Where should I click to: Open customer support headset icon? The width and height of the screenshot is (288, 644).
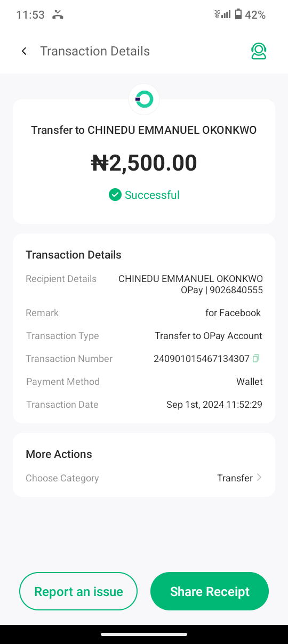click(x=259, y=51)
